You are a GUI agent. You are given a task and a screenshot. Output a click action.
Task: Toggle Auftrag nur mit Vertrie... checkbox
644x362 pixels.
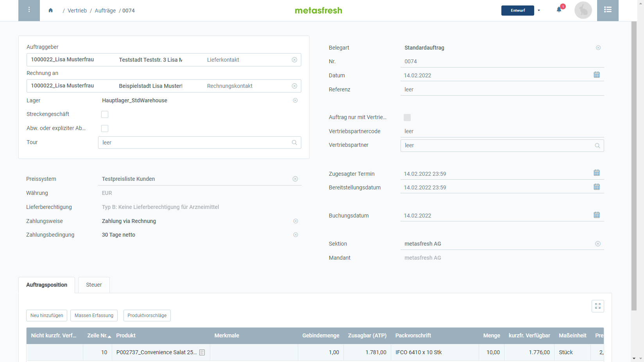tap(407, 118)
